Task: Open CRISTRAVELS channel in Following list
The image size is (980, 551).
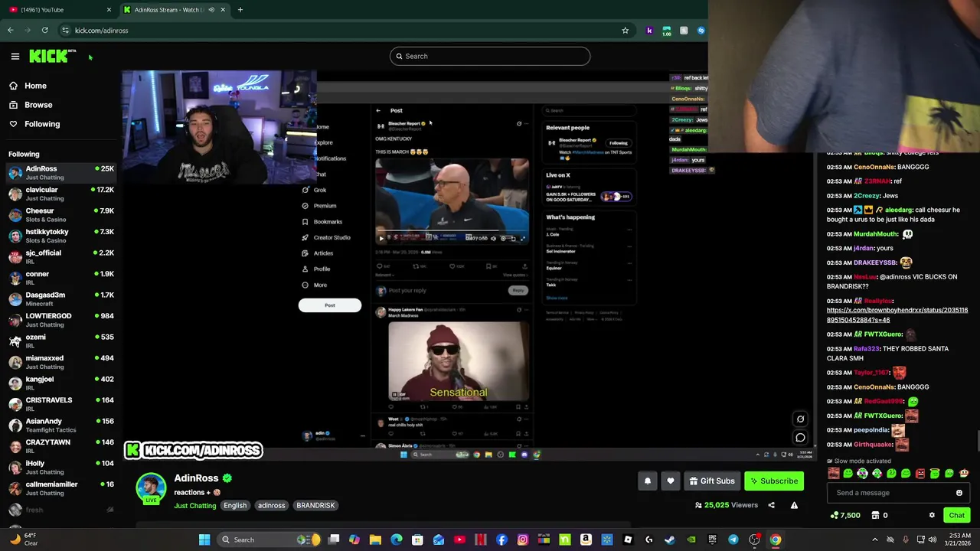Action: (x=61, y=404)
